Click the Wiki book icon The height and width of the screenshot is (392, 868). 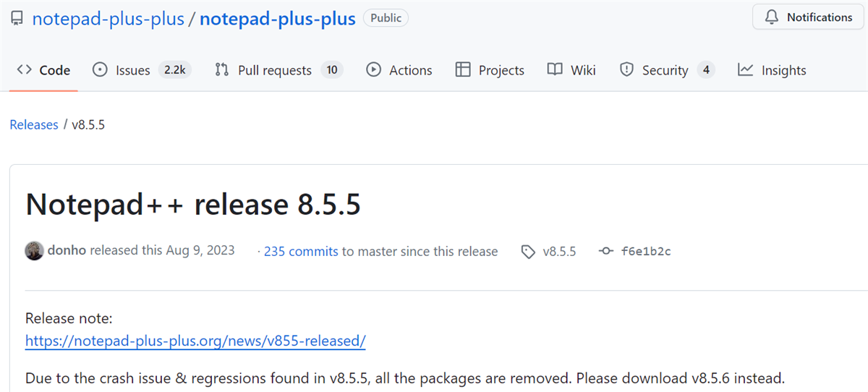[555, 69]
